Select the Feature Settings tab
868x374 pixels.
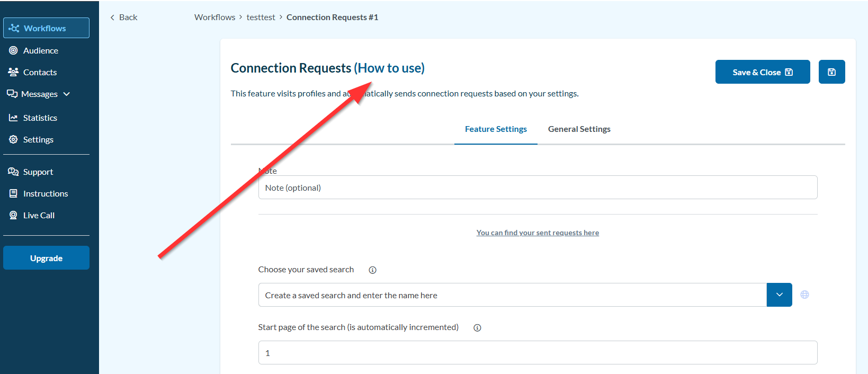(x=496, y=129)
